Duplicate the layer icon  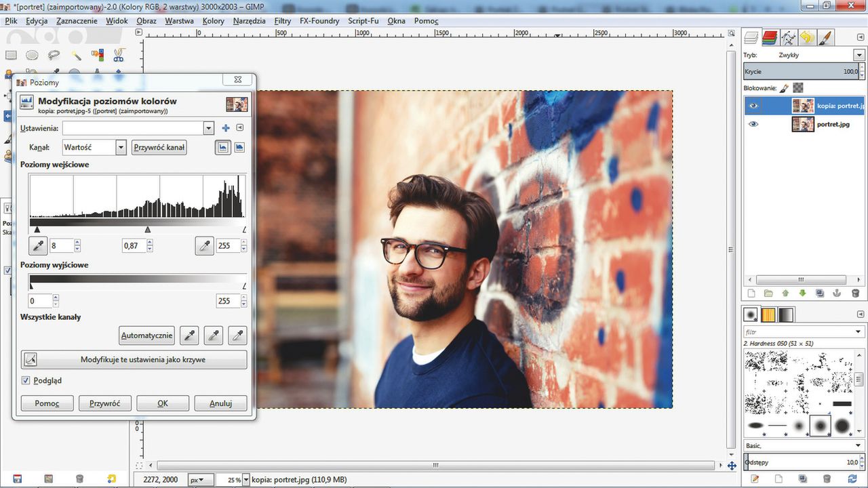coord(821,293)
